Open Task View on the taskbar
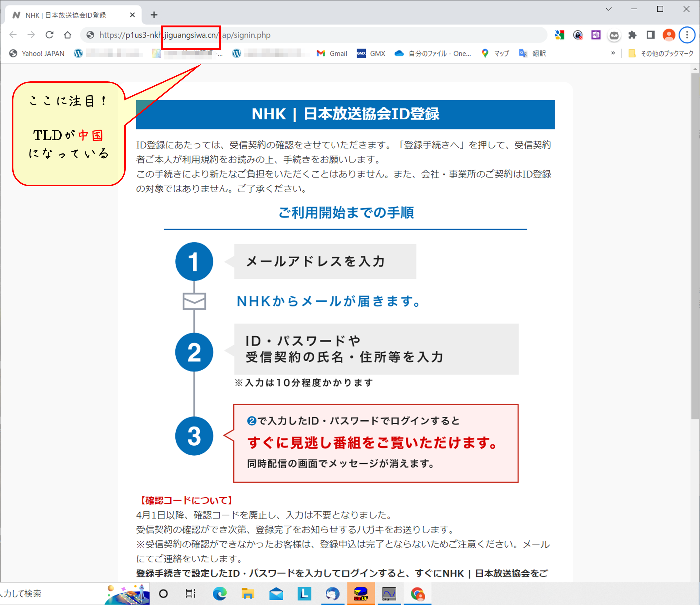700x605 pixels. pos(191,593)
